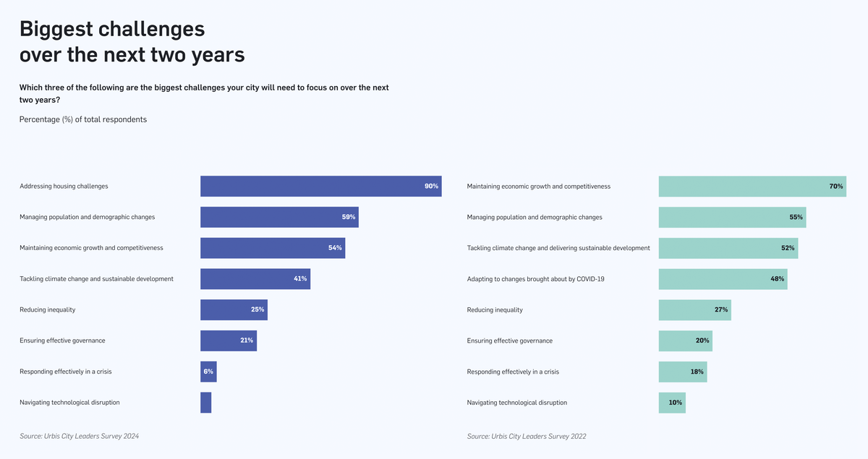Click the blue 6% crisis response bar
The width and height of the screenshot is (868, 459).
point(208,372)
